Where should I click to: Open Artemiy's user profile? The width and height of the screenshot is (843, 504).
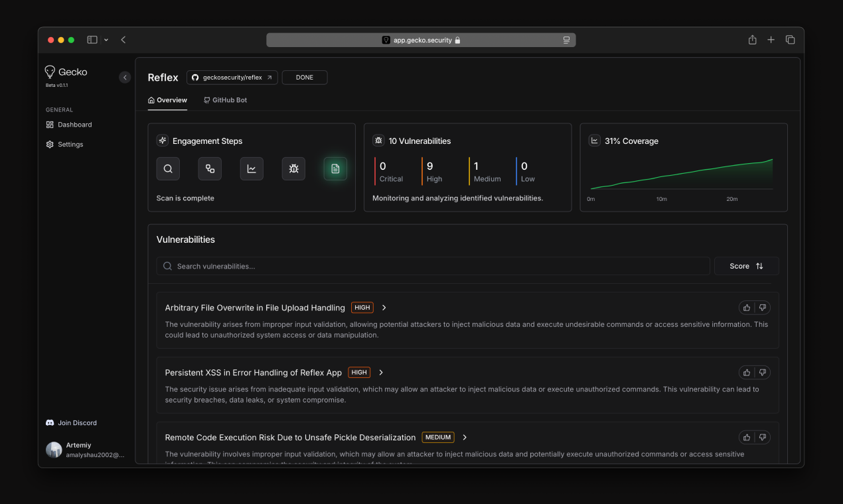[85, 450]
